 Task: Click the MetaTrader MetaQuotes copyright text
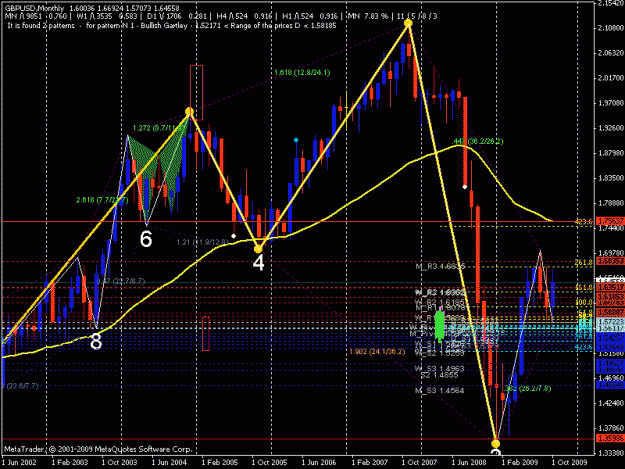pyautogui.click(x=98, y=449)
